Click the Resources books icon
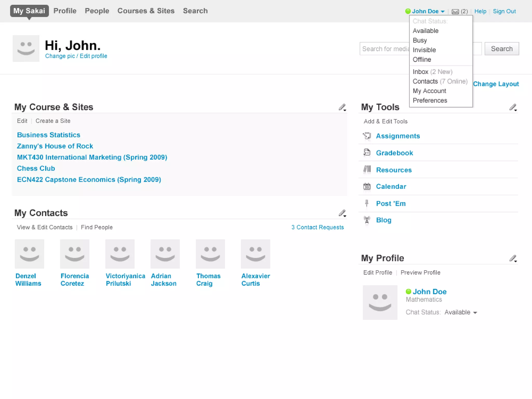Image resolution: width=532 pixels, height=399 pixels. [x=367, y=170]
